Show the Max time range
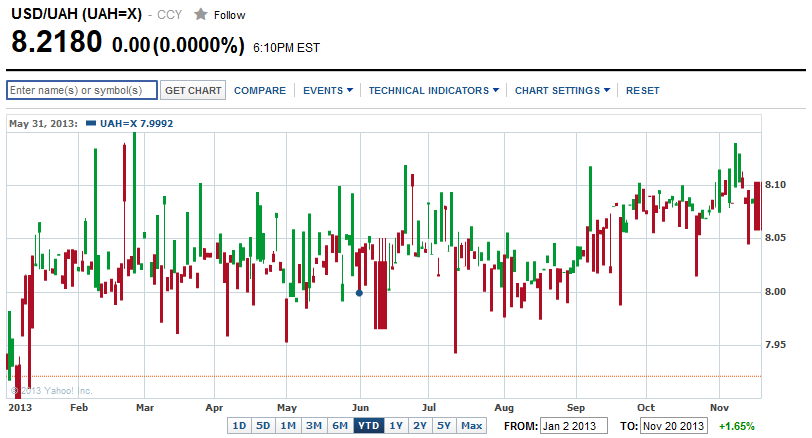Image resolution: width=812 pixels, height=438 pixels. pos(471,426)
